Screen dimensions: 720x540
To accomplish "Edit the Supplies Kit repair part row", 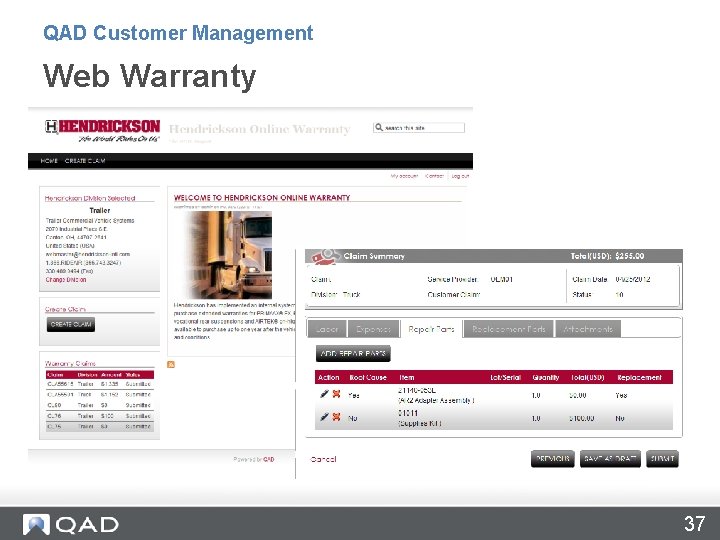I will (324, 417).
